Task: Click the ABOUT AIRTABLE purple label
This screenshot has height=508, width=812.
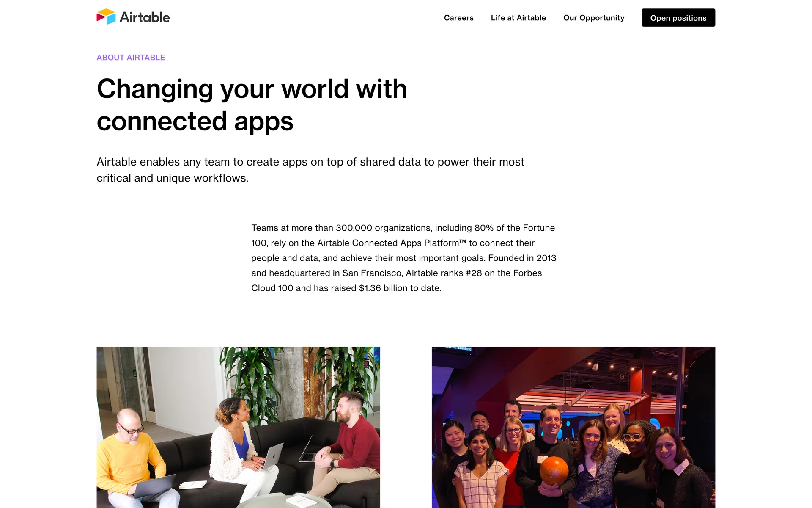Action: pyautogui.click(x=131, y=58)
